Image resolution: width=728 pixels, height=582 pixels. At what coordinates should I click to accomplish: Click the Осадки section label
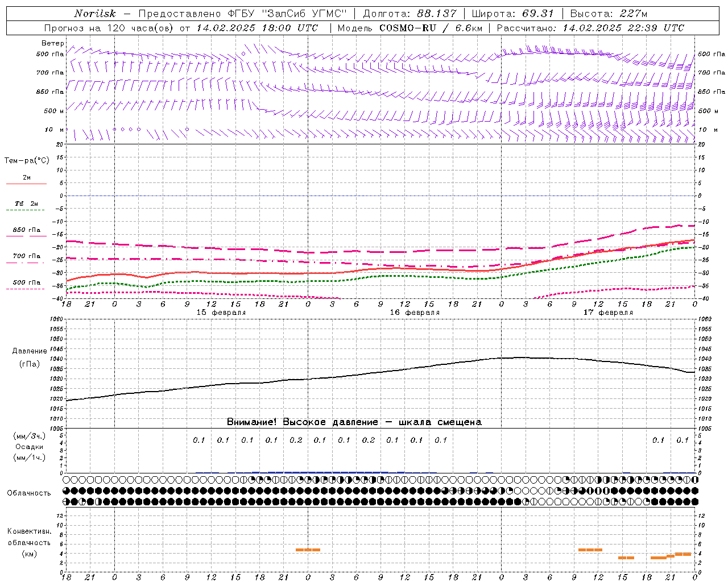30,447
